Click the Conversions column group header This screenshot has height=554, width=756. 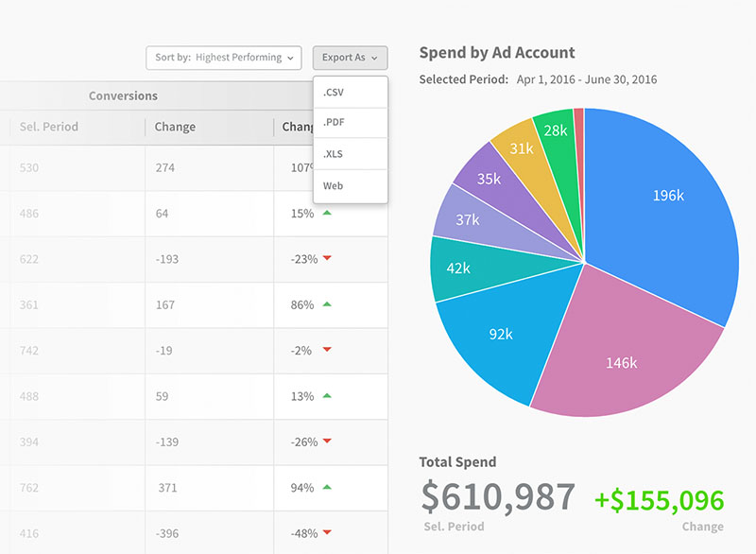(123, 95)
